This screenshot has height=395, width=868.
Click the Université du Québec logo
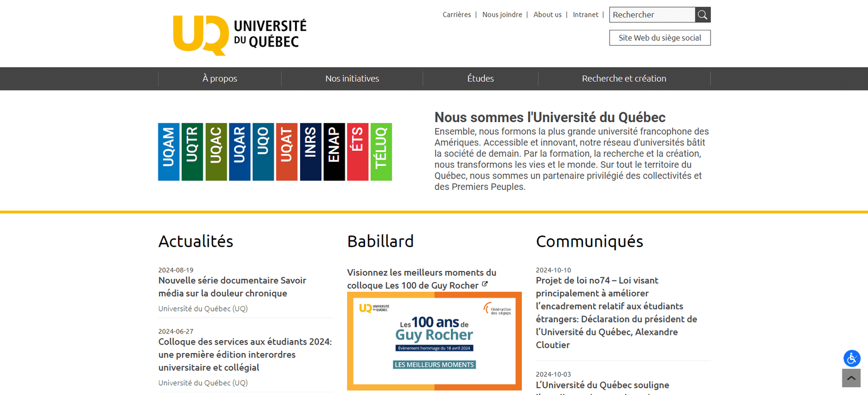tap(240, 35)
